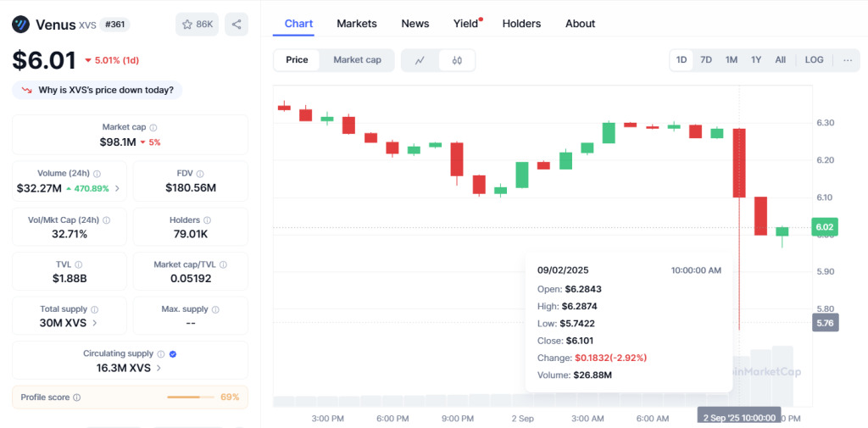Switch to line chart view icon
The width and height of the screenshot is (868, 428).
click(x=420, y=60)
